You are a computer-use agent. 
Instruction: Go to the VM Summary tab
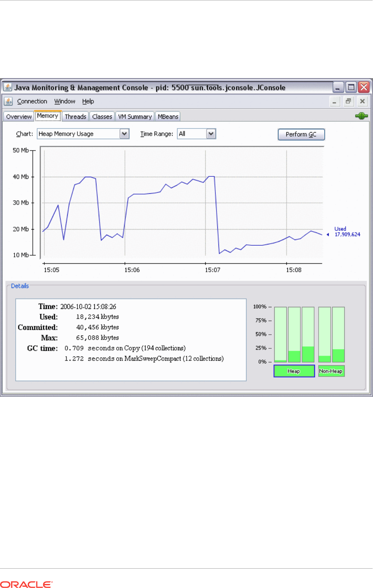point(135,116)
